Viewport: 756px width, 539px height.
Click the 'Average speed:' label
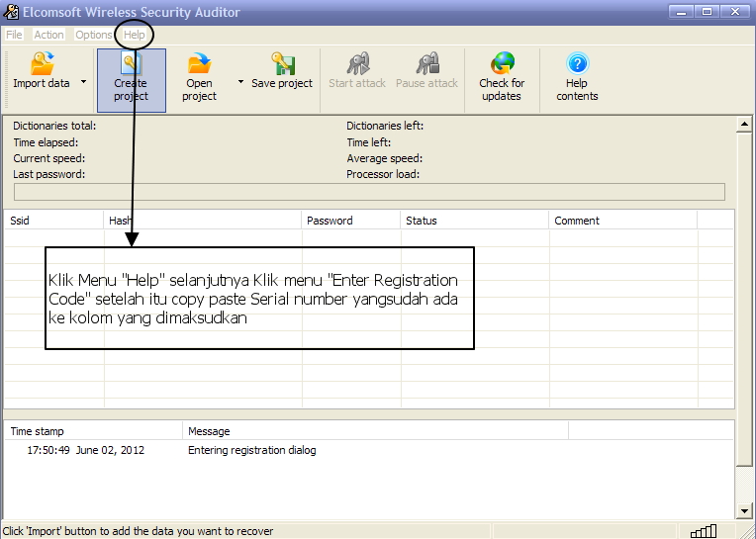[x=384, y=158]
